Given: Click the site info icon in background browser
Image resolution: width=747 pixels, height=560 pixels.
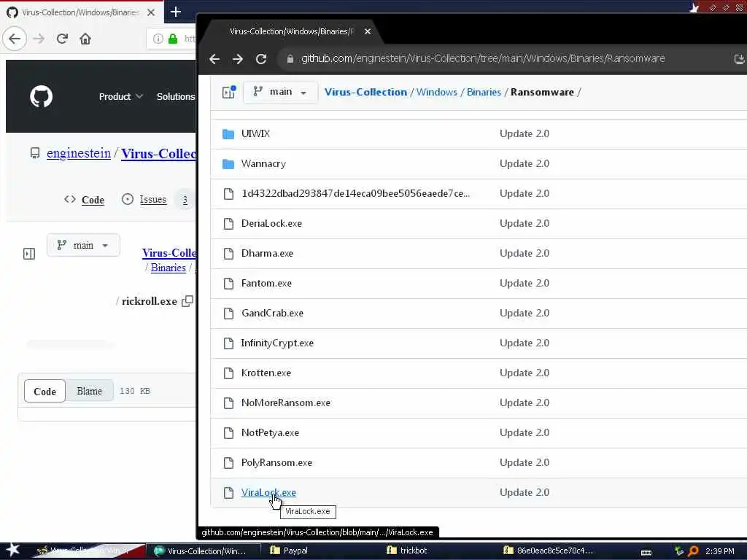Looking at the screenshot, I should pyautogui.click(x=158, y=39).
